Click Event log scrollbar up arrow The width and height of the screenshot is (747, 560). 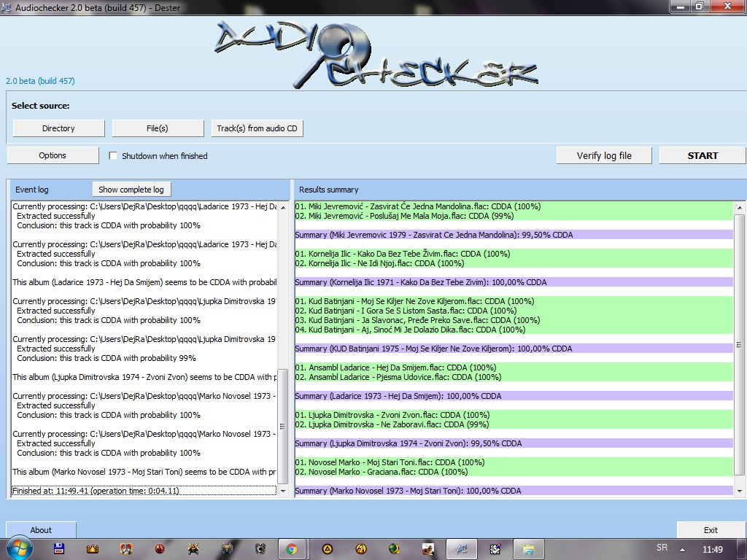(283, 207)
